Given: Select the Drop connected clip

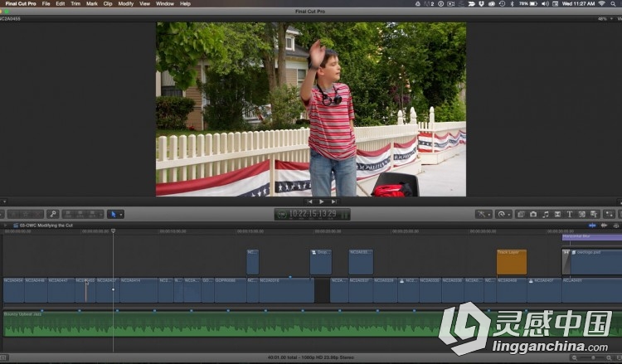Looking at the screenshot, I should 320,262.
